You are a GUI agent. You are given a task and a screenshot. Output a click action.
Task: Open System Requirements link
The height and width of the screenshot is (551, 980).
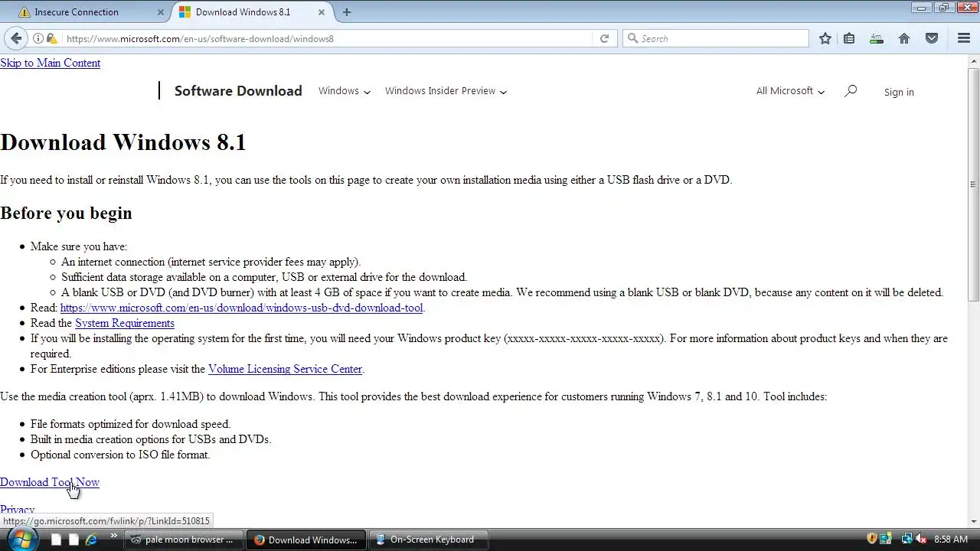tap(125, 323)
